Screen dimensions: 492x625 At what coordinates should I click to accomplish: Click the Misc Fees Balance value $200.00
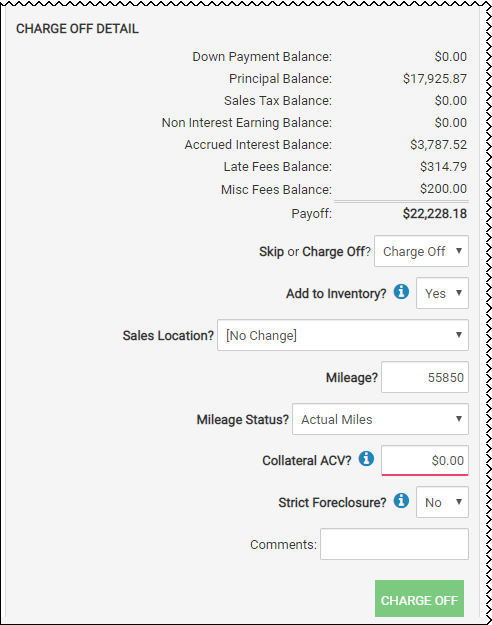point(443,188)
